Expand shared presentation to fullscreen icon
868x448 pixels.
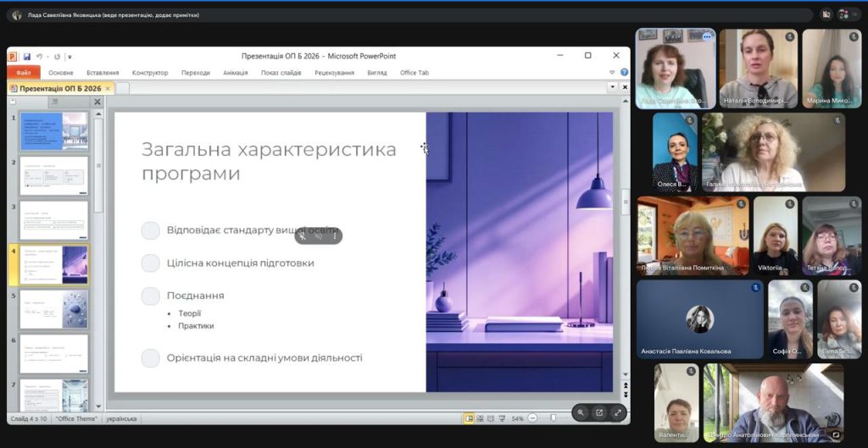(618, 412)
